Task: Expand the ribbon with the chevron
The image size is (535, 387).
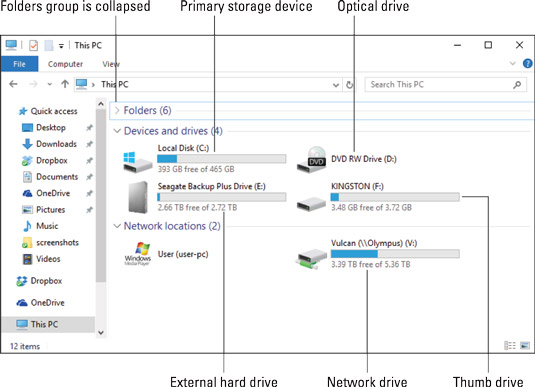Action: [512, 63]
